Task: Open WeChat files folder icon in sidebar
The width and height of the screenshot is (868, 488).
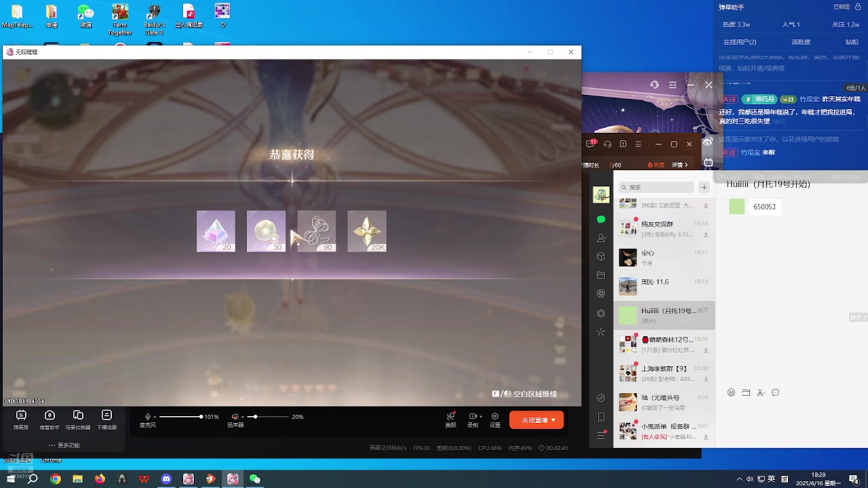Action: point(601,275)
